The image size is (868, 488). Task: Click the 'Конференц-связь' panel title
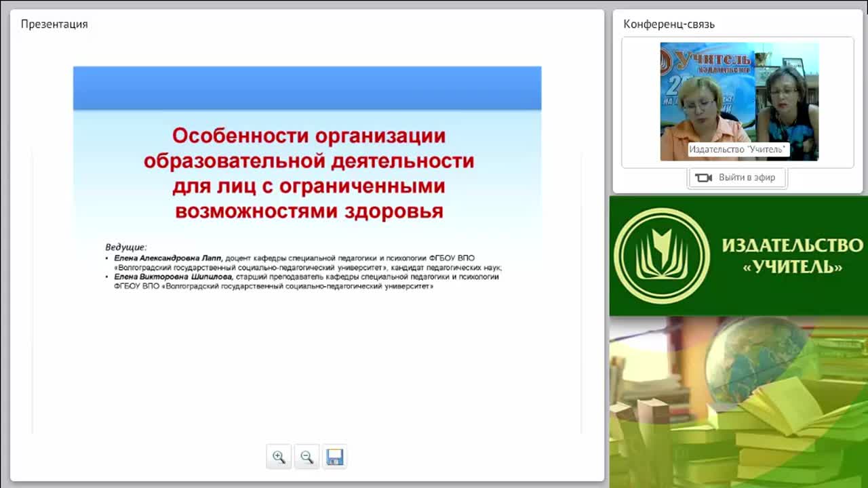coord(669,24)
